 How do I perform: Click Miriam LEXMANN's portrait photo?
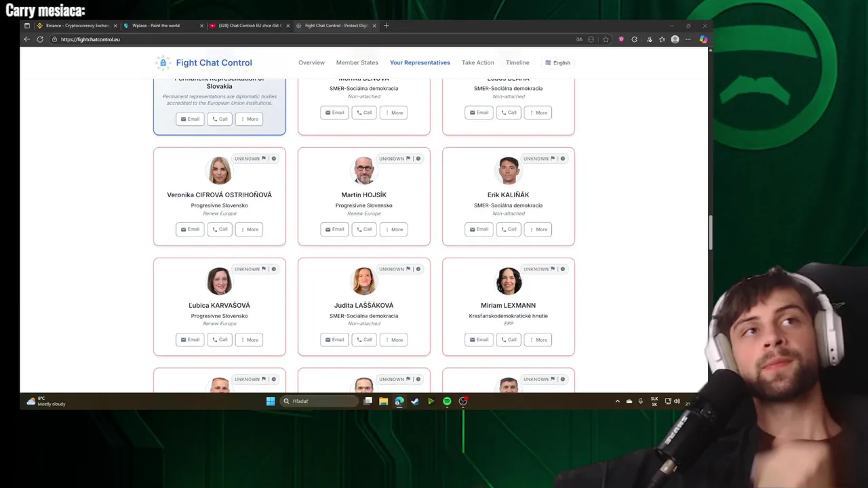[509, 281]
